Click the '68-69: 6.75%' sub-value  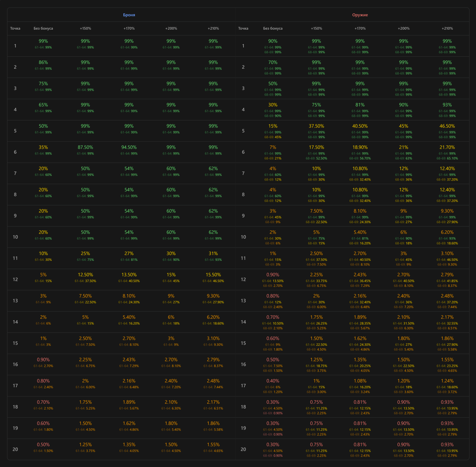(316, 286)
